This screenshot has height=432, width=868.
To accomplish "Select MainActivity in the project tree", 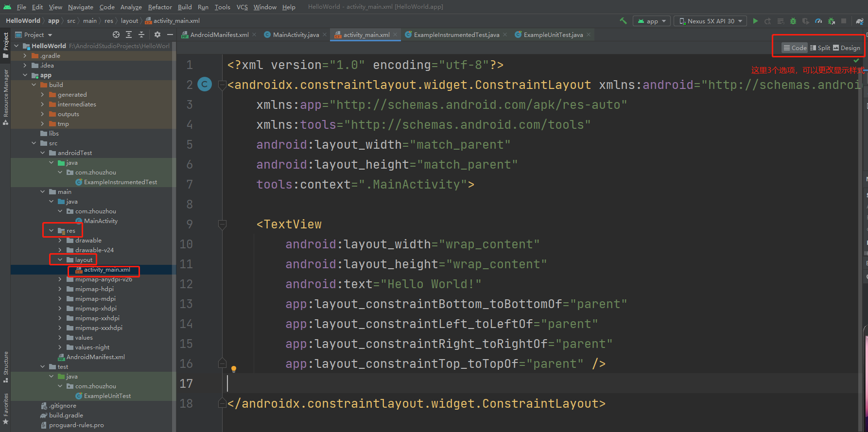I will 101,221.
